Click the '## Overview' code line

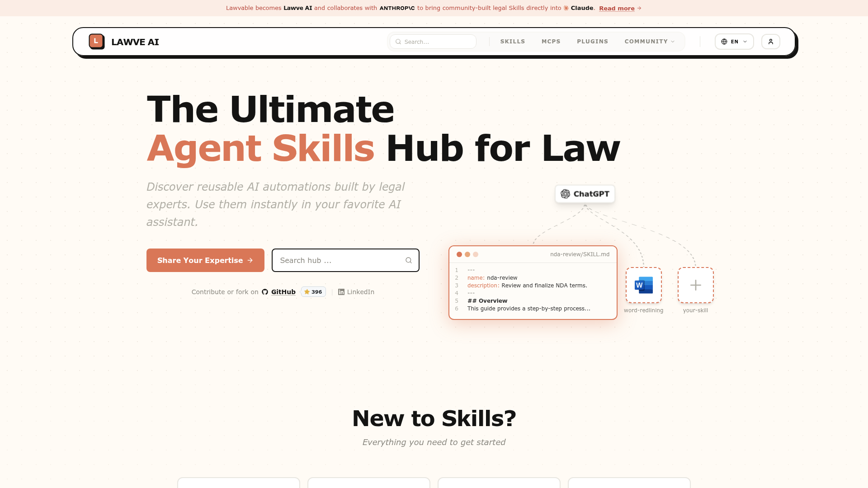coord(487,301)
